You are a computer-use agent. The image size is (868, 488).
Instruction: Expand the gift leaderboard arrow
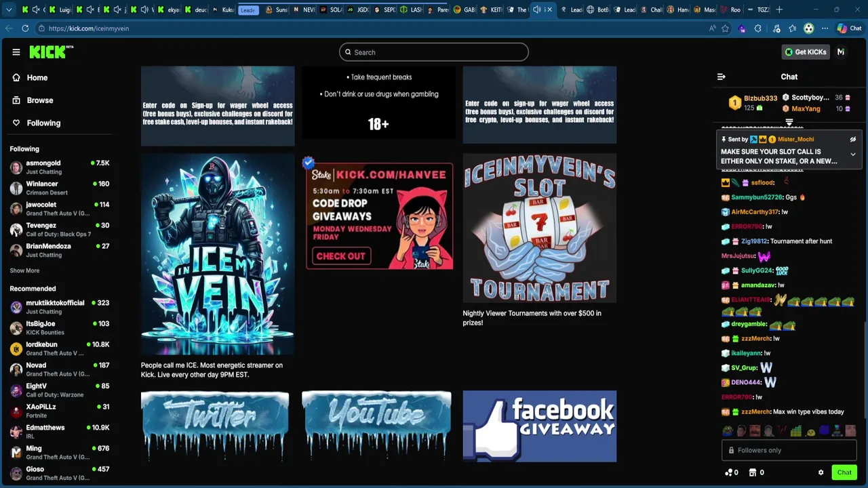tap(789, 123)
